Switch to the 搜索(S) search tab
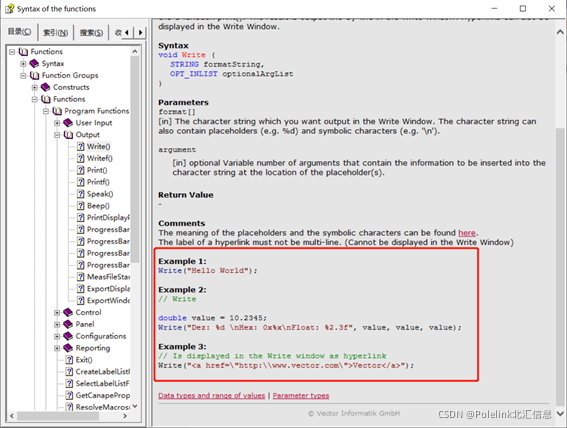This screenshot has width=567, height=428. [x=91, y=33]
